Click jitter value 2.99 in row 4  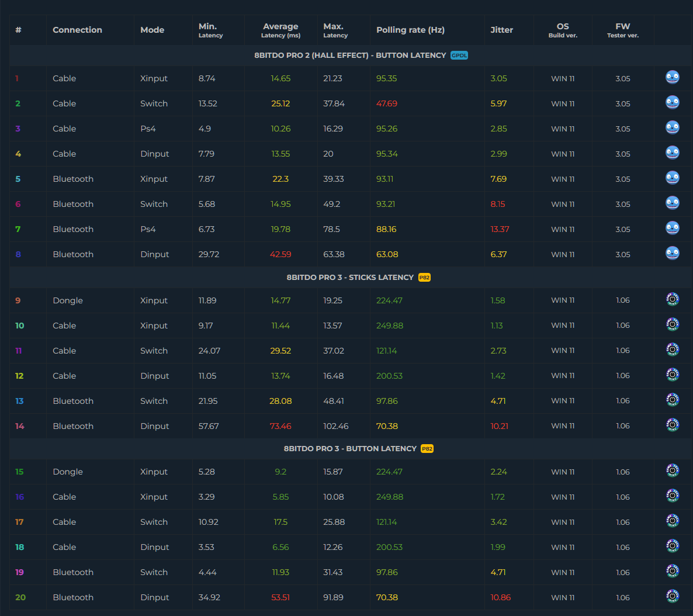(x=498, y=154)
